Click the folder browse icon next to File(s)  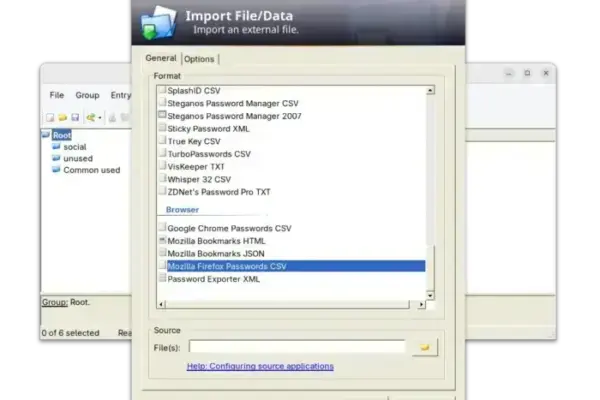pos(425,347)
